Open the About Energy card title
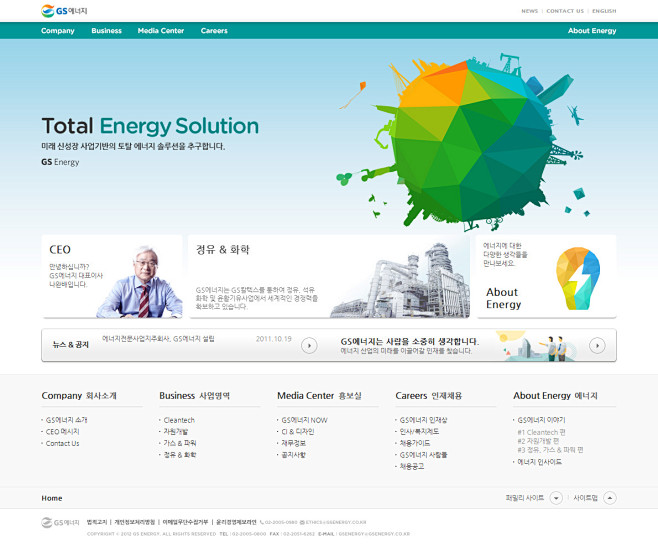658x546 pixels. pyautogui.click(x=503, y=298)
